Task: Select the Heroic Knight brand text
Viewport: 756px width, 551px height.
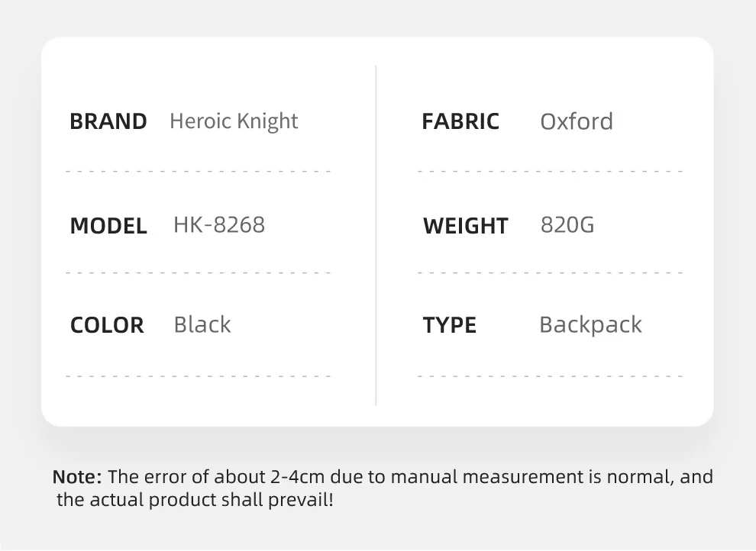Action: 234,122
